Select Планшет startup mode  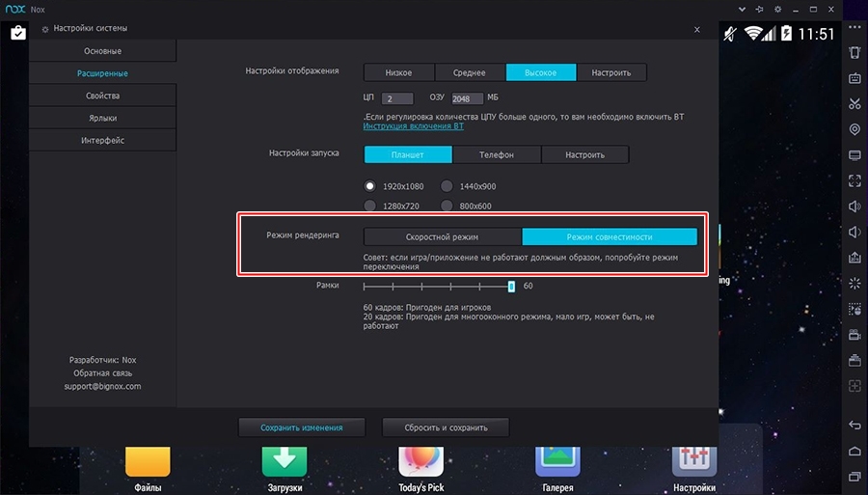[x=408, y=154]
